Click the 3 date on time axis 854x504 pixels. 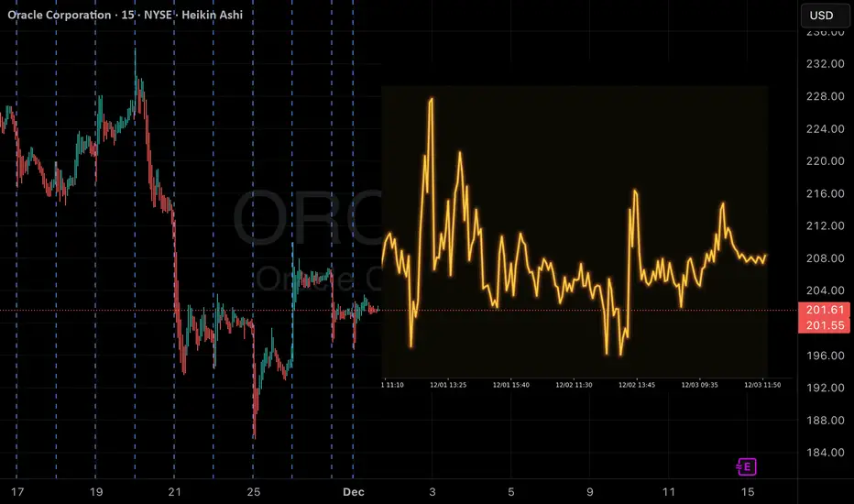pyautogui.click(x=432, y=492)
